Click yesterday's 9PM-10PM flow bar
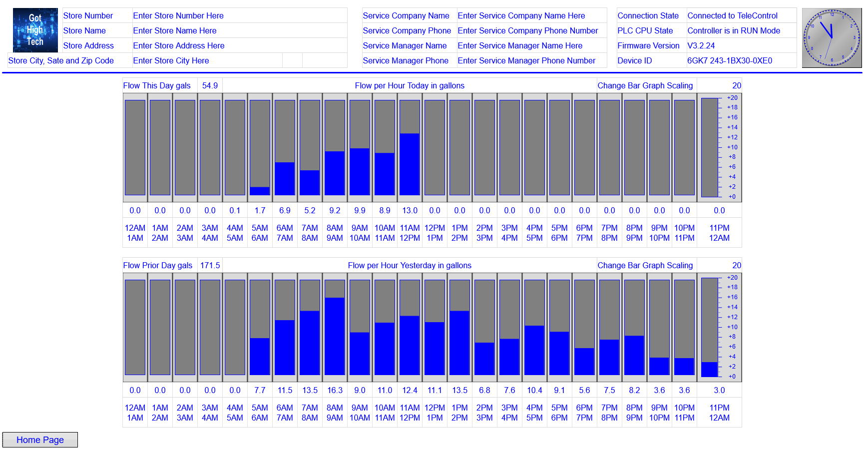 [659, 327]
